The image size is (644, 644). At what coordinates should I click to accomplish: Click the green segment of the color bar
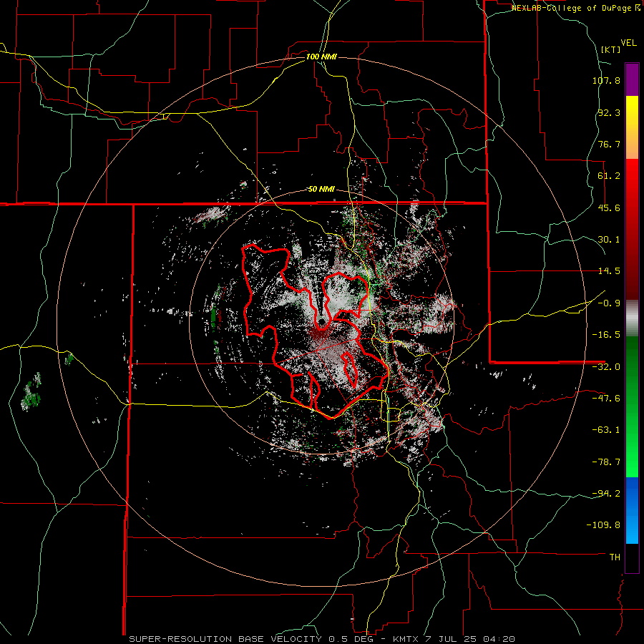pyautogui.click(x=632, y=406)
